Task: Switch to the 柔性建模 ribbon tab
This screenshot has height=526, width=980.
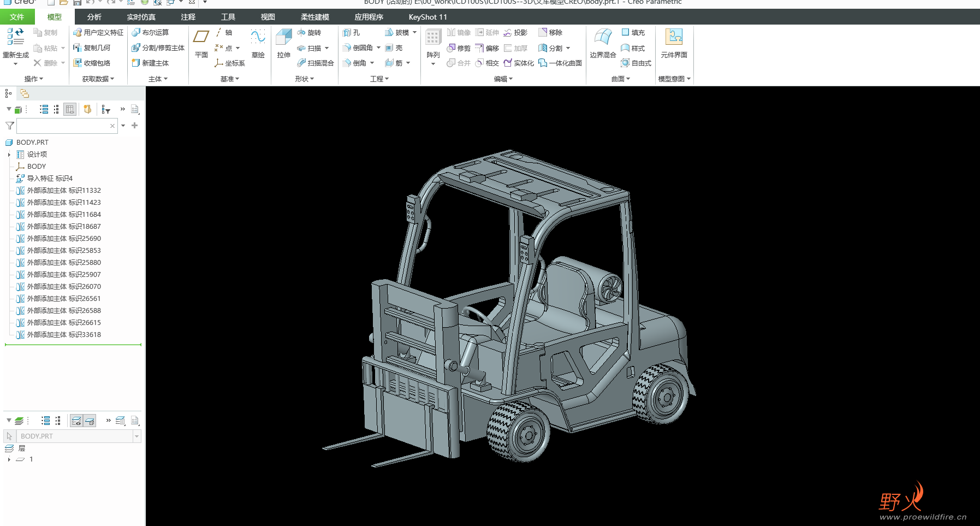Action: click(x=315, y=17)
